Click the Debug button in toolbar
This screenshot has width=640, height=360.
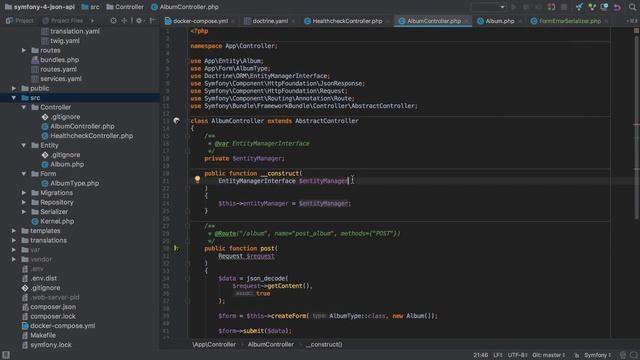tap(526, 7)
